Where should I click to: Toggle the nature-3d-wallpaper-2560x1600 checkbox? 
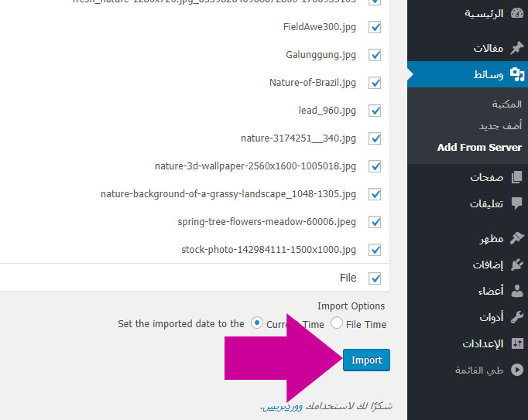pos(375,166)
